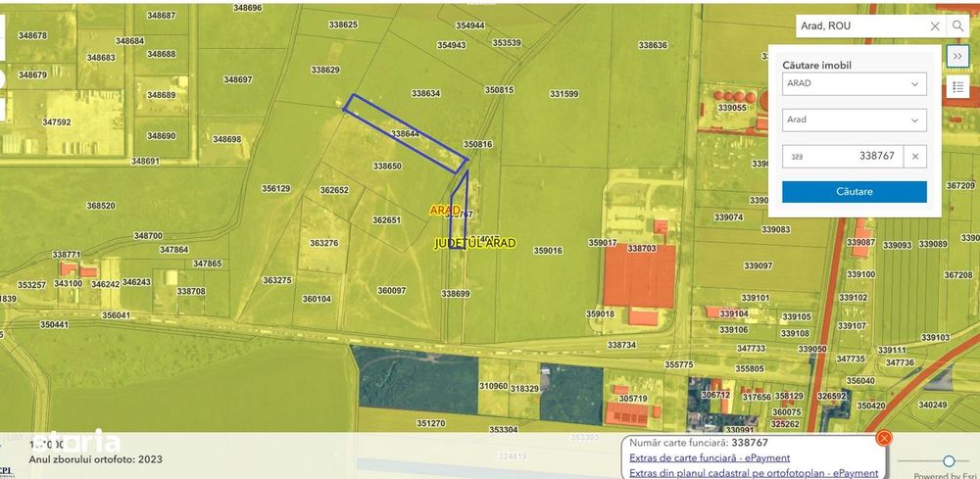Click the Căutare imobil panel heading
The image size is (980, 479).
point(817,65)
